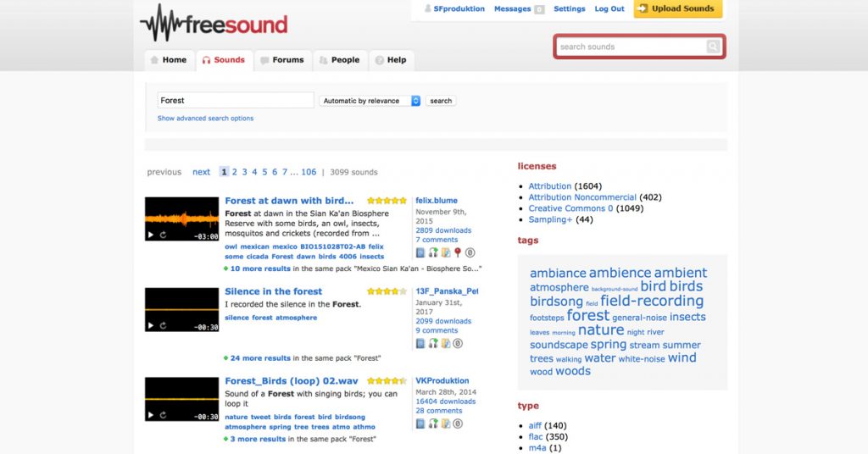Rate 'Forest_Birds (loop) 02.wav' with stars
Screen dimensions: 868x454
pyautogui.click(x=387, y=381)
